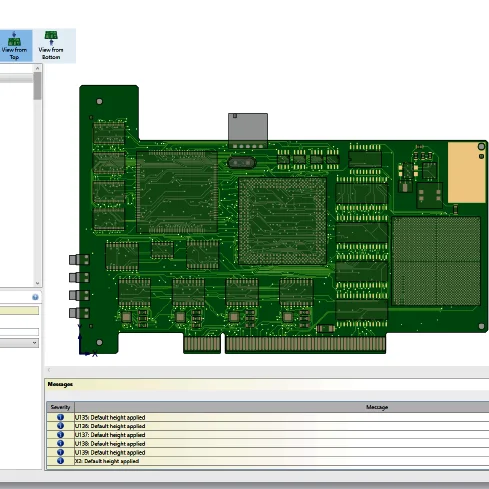Click the tan rectangular region on the board

[466, 172]
